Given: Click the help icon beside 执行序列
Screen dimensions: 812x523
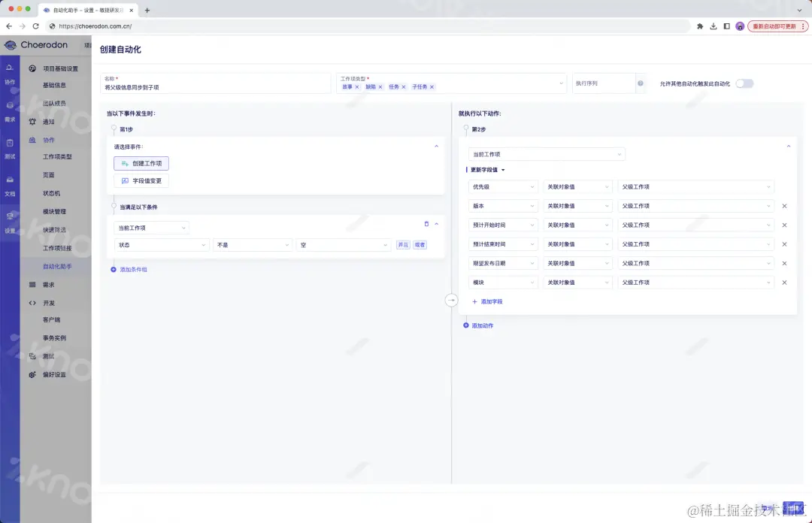Looking at the screenshot, I should pyautogui.click(x=641, y=83).
